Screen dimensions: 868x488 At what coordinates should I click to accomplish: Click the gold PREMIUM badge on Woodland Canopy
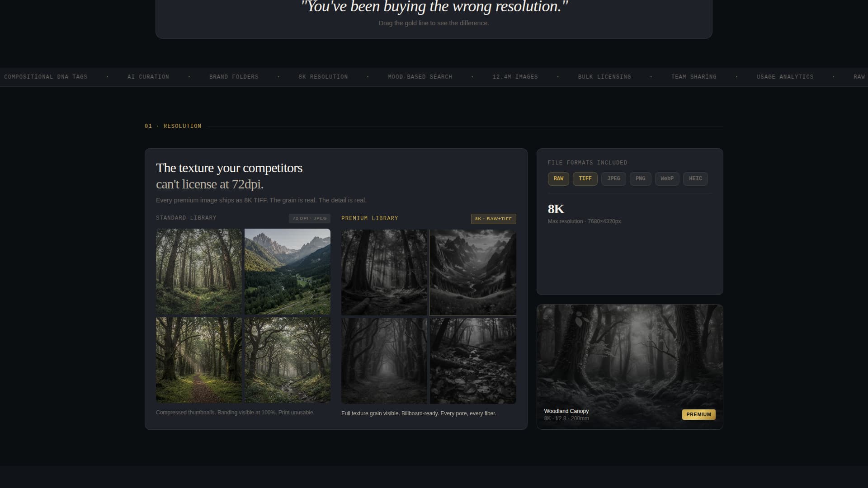698,414
